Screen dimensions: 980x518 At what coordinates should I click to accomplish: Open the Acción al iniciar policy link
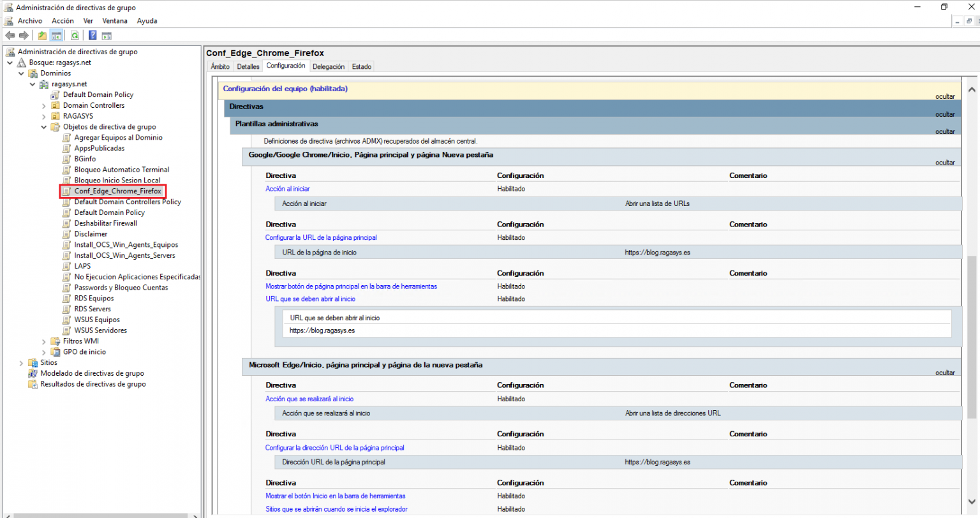287,188
